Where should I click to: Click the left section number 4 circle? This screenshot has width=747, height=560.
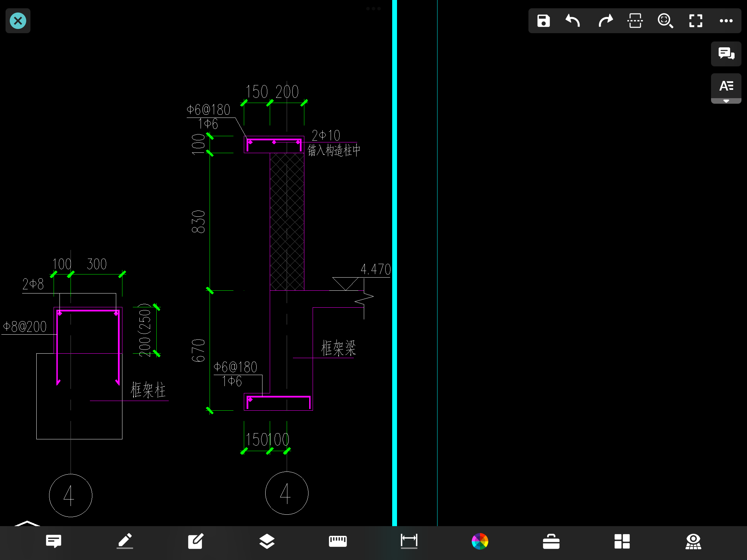pyautogui.click(x=71, y=495)
